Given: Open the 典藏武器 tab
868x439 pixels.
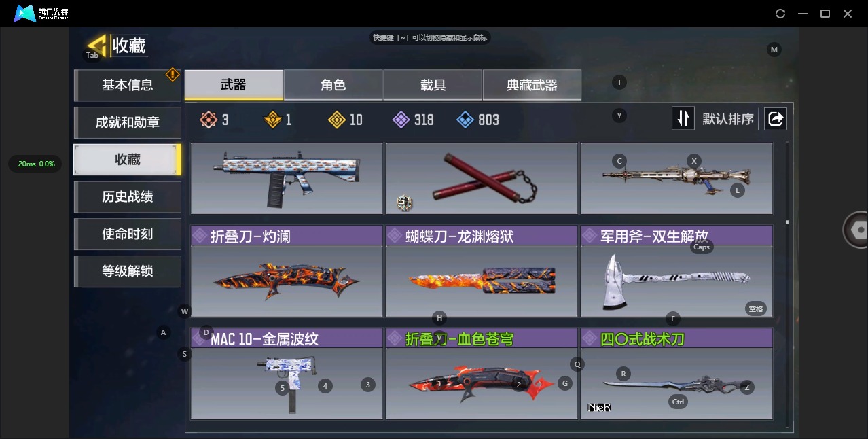Looking at the screenshot, I should point(532,85).
